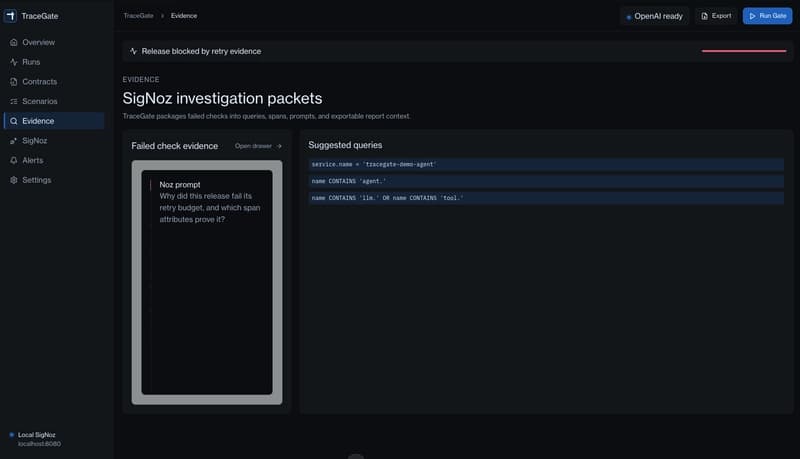Viewport: 800px width, 459px height.
Task: Click the SigNoz sidebar icon
Action: pos(14,141)
